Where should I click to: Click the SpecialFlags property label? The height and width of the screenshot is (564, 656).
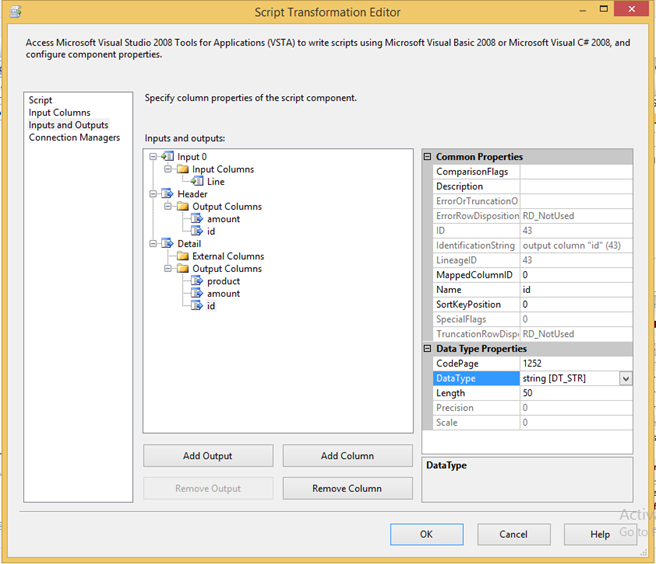point(461,319)
